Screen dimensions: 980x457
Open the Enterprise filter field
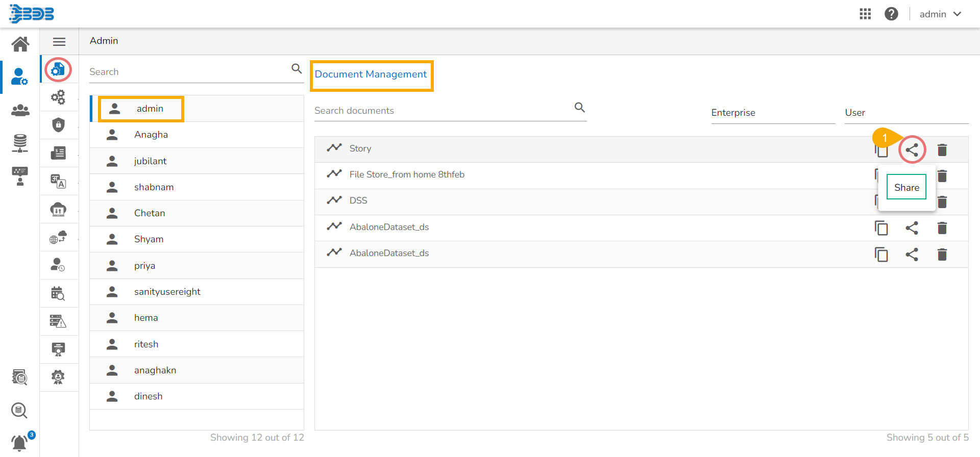point(773,113)
